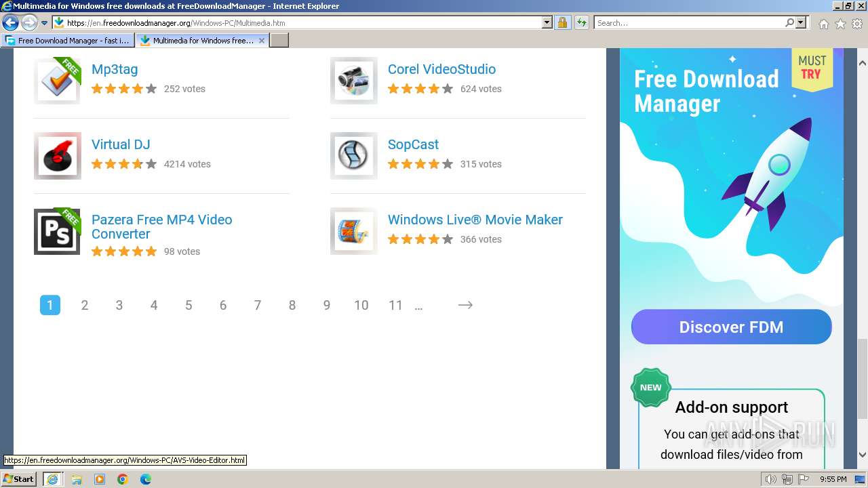Click the address bar URL field
This screenshot has height=488, width=868.
coord(302,22)
